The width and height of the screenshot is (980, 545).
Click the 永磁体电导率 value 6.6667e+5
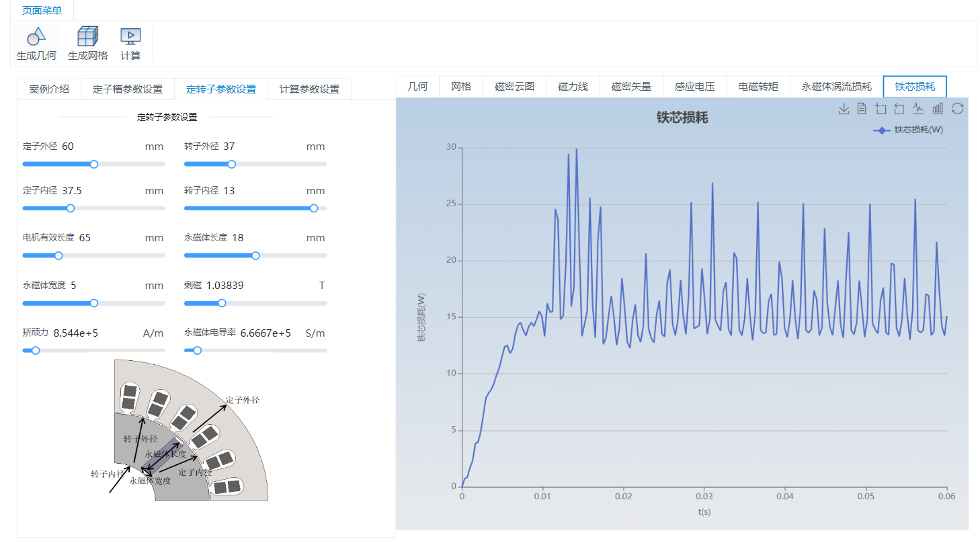tap(266, 333)
